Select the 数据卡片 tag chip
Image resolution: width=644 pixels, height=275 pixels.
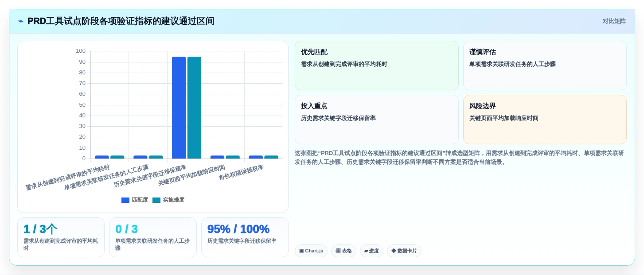tap(404, 251)
